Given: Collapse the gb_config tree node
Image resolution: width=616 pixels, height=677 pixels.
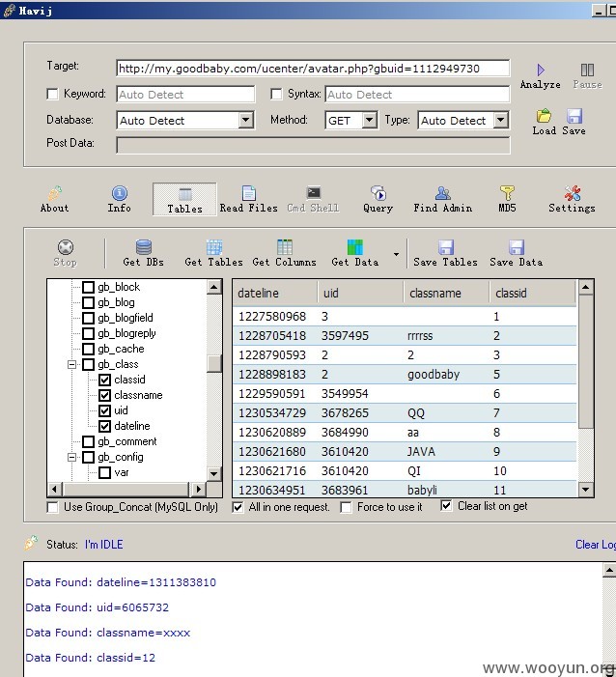Looking at the screenshot, I should (x=72, y=457).
